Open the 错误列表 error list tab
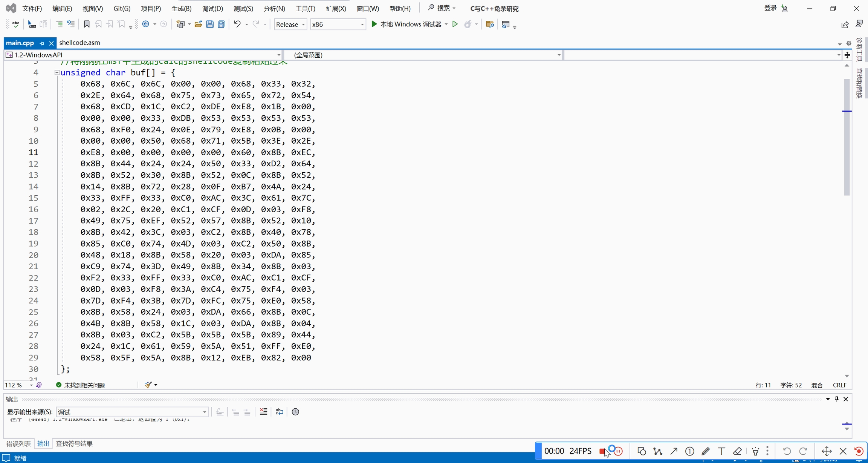The width and height of the screenshot is (868, 463). click(18, 444)
